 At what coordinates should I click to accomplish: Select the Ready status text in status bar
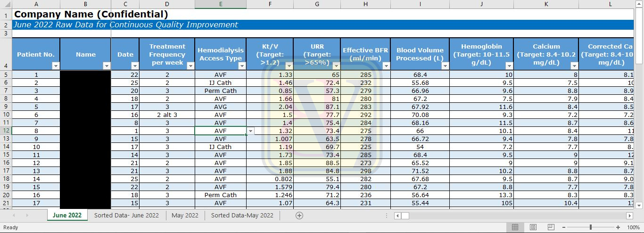coord(10,227)
